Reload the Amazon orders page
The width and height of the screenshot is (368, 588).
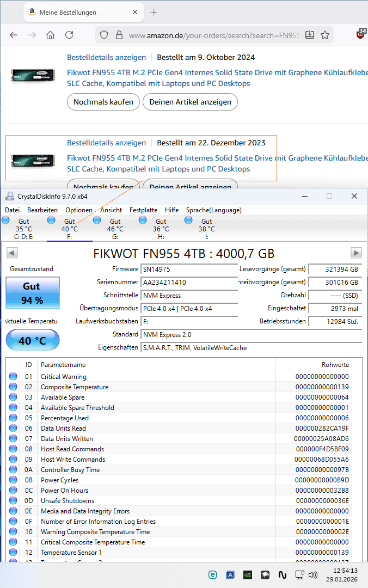point(69,35)
